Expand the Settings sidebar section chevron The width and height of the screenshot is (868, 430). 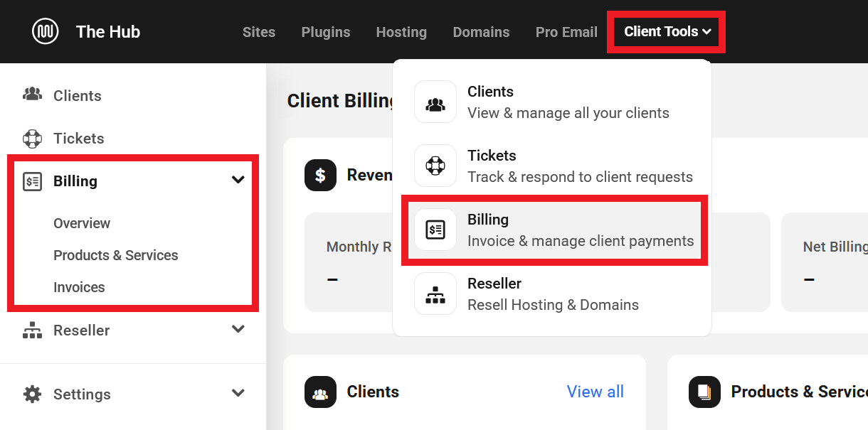coord(238,393)
